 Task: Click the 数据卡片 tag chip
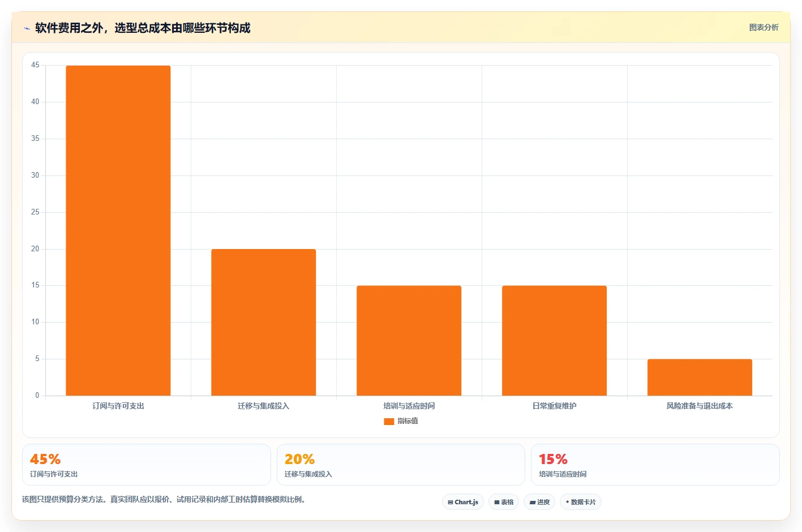pyautogui.click(x=581, y=502)
